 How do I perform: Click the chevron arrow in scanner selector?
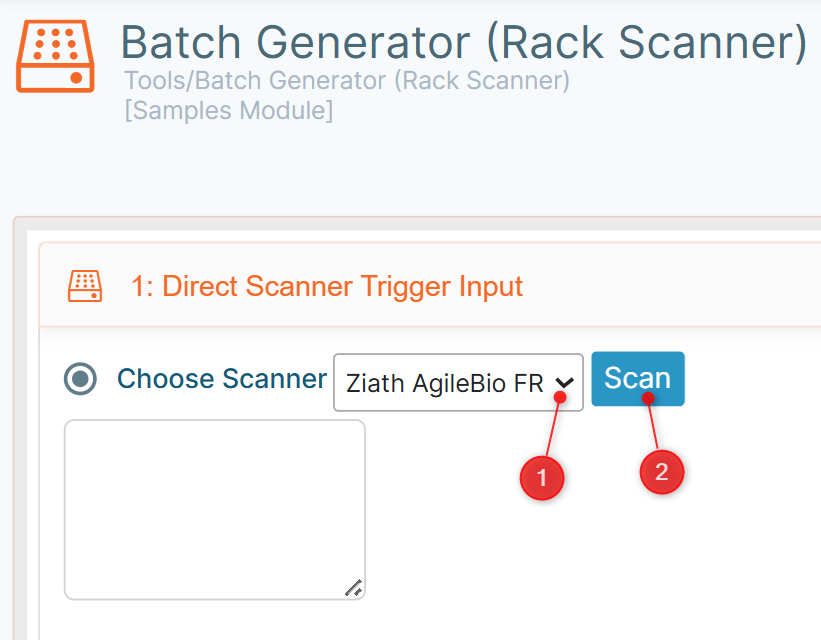[x=564, y=383]
